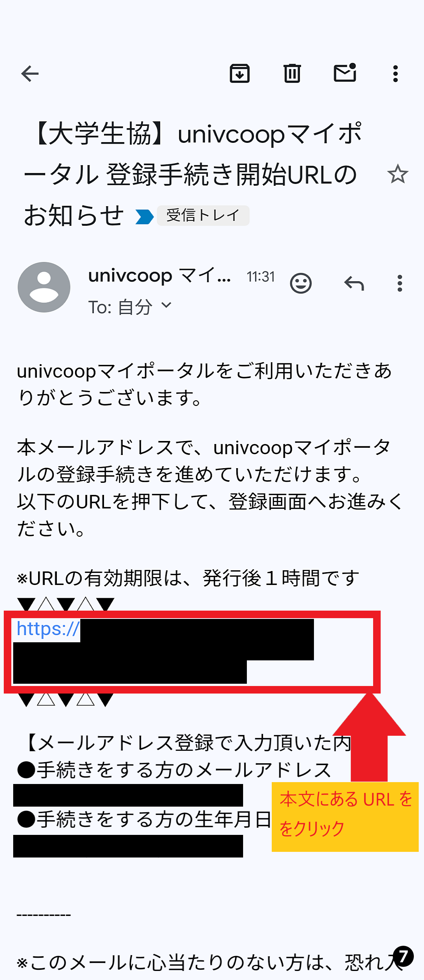Click the email subject title
Image resolution: width=424 pixels, height=980 pixels.
click(x=192, y=175)
